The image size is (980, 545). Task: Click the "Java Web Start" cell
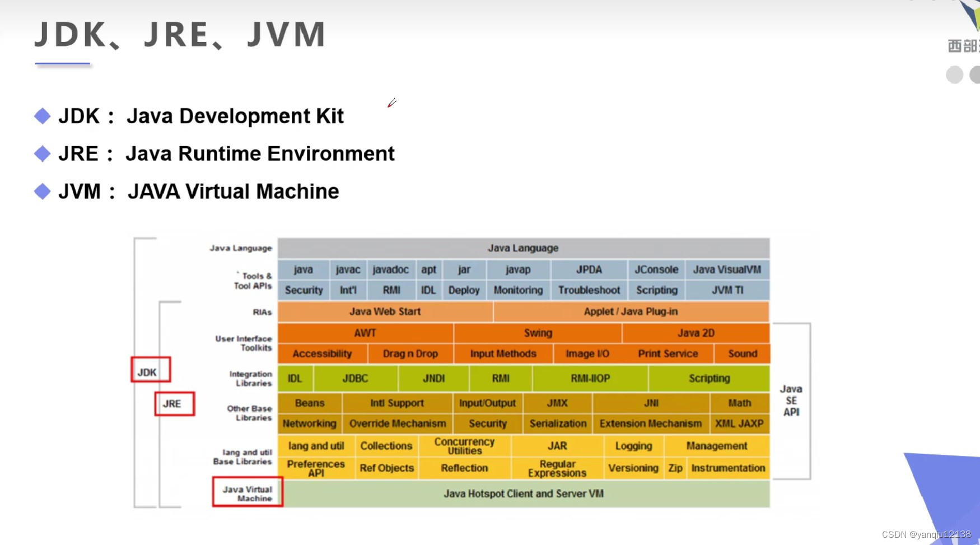tap(385, 311)
